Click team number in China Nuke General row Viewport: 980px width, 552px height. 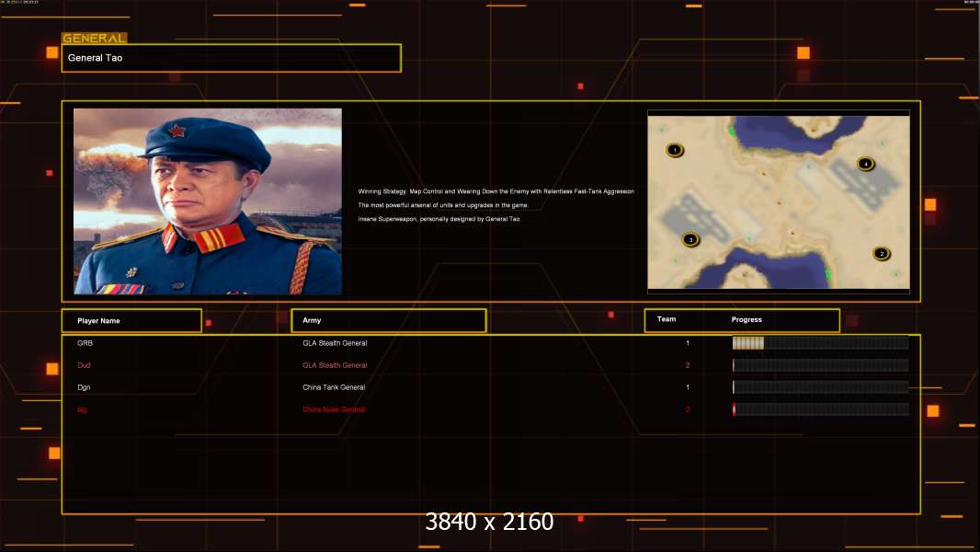pos(688,409)
